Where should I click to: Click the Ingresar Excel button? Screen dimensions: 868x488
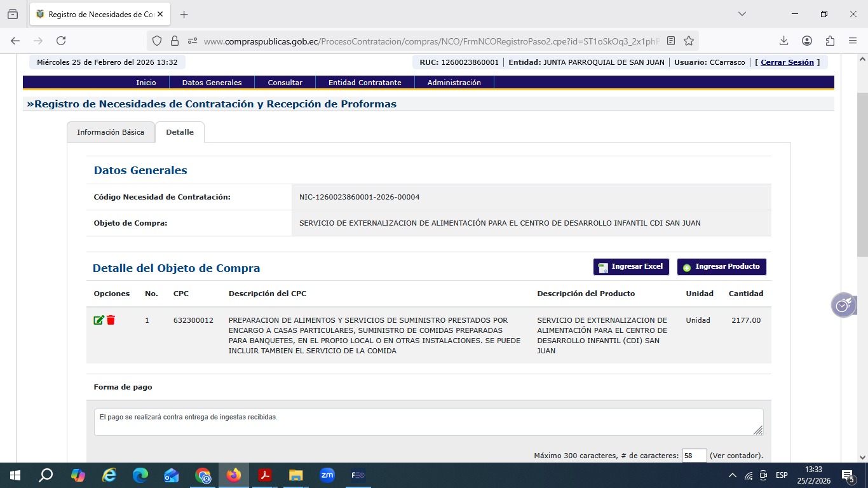(631, 267)
